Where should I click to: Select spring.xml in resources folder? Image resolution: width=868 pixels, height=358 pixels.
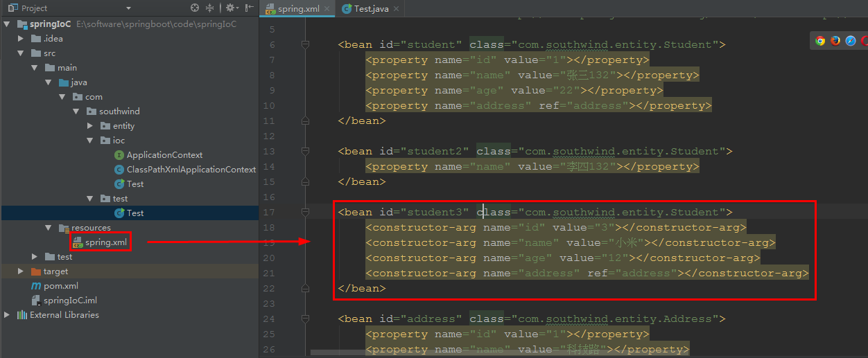coord(106,242)
